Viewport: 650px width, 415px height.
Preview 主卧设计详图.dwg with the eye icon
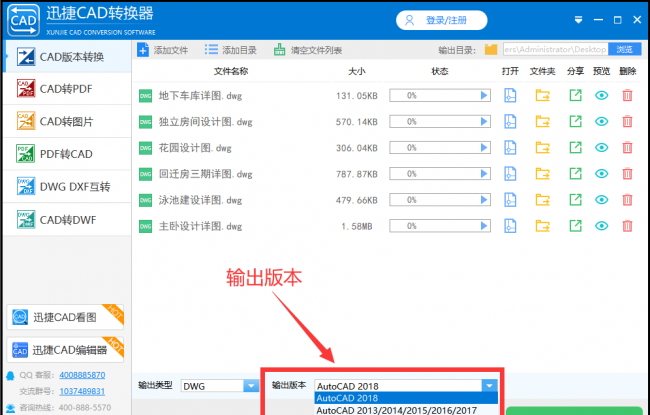click(601, 226)
